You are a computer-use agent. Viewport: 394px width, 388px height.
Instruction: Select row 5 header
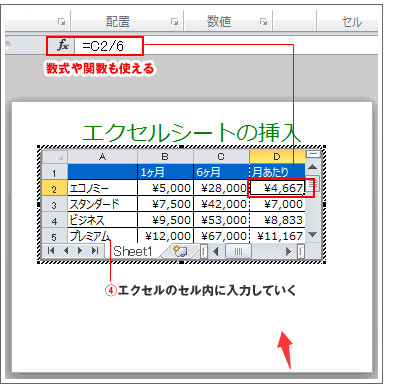(x=55, y=235)
